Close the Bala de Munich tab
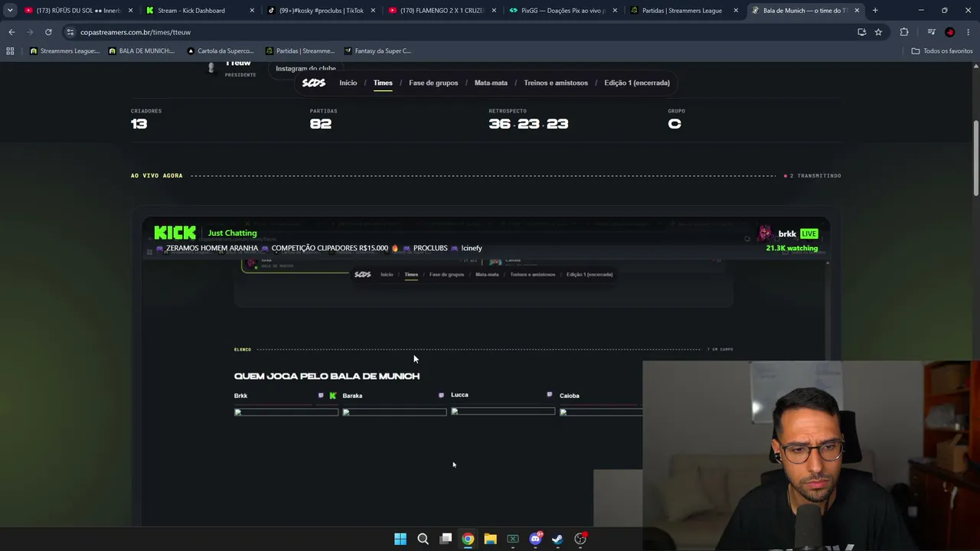 coord(857,11)
